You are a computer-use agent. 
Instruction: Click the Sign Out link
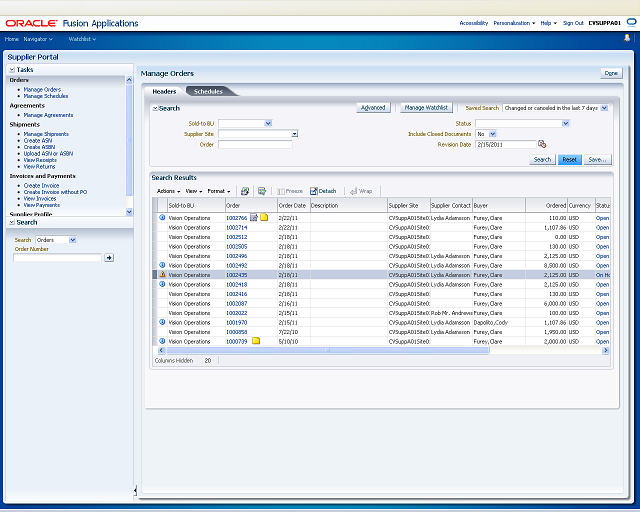pyautogui.click(x=573, y=23)
